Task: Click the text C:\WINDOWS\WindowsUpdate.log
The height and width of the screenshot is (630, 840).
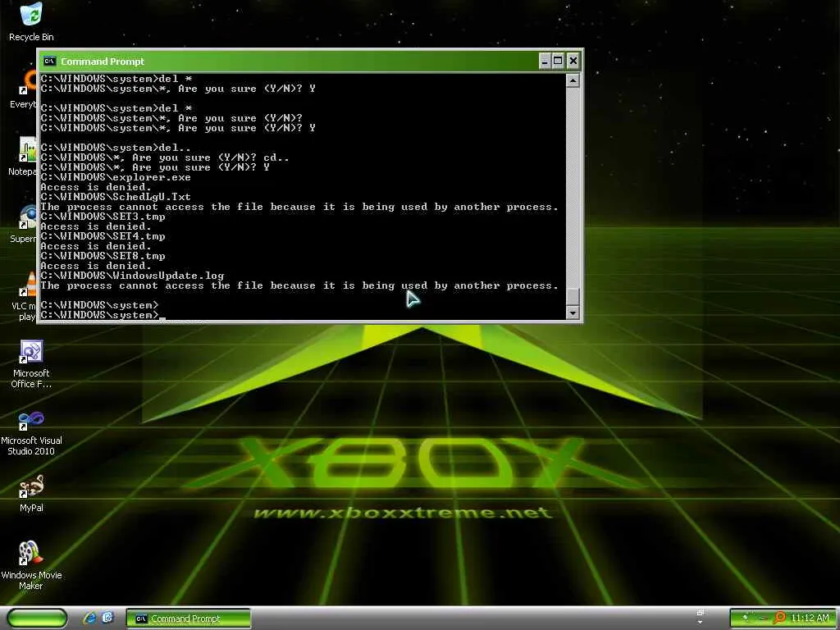Action: pos(132,276)
